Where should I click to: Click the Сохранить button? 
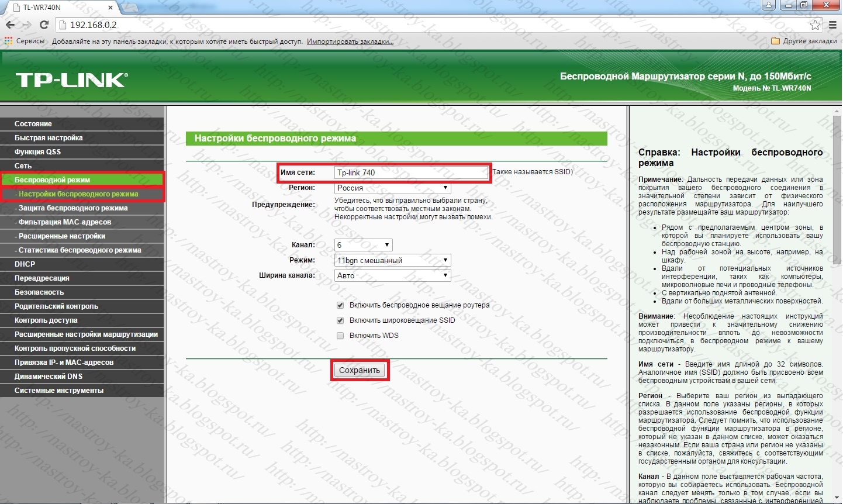(x=360, y=370)
